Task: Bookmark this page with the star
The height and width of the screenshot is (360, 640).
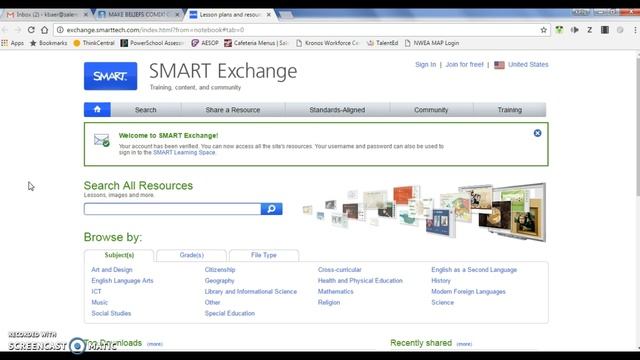Action: [x=544, y=30]
